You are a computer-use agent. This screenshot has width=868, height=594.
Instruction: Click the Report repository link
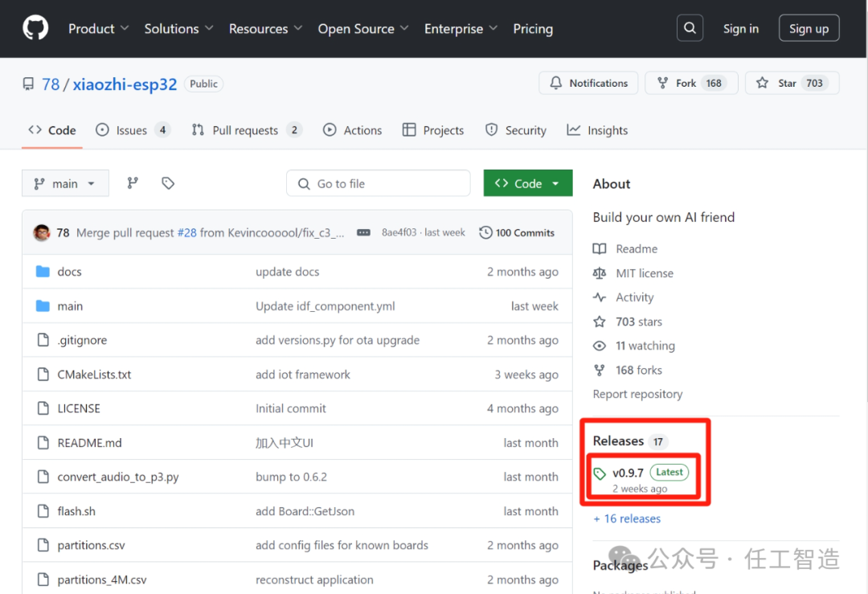(x=637, y=394)
